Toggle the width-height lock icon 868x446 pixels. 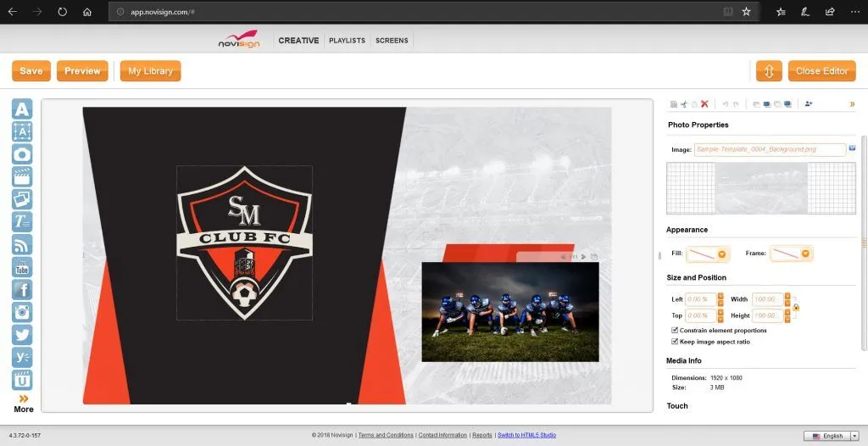coord(796,307)
